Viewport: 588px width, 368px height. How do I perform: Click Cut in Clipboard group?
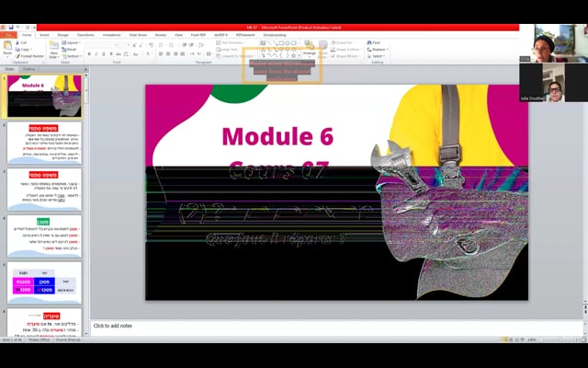pyautogui.click(x=21, y=43)
